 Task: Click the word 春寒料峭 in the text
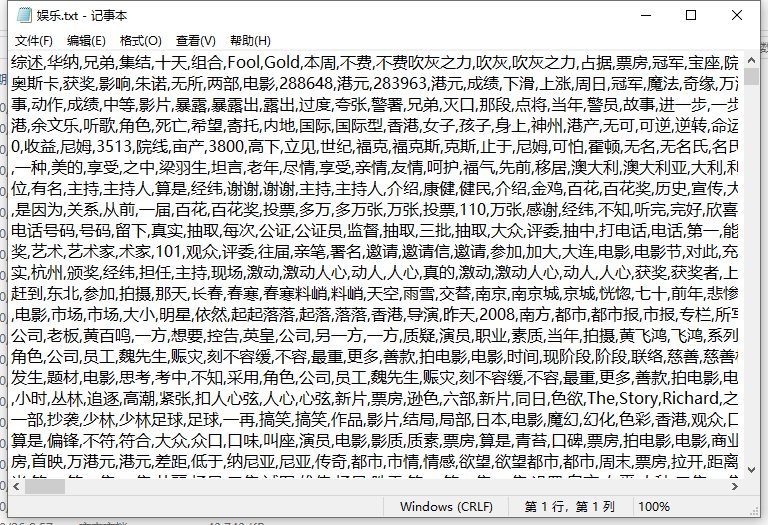pos(294,294)
